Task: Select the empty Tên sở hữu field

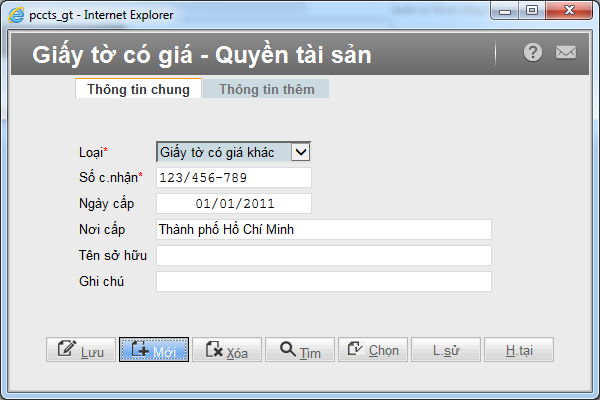Action: coord(324,256)
